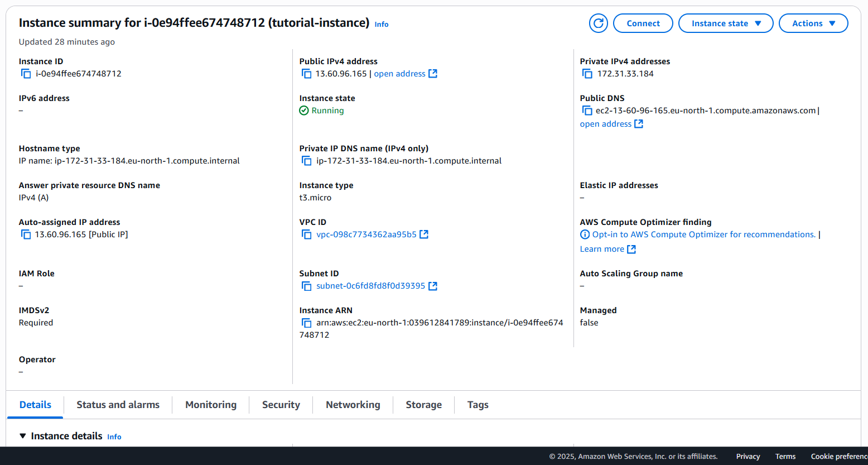Click Info link beside instance summary title
Viewport: 868px width, 465px height.
pos(382,25)
